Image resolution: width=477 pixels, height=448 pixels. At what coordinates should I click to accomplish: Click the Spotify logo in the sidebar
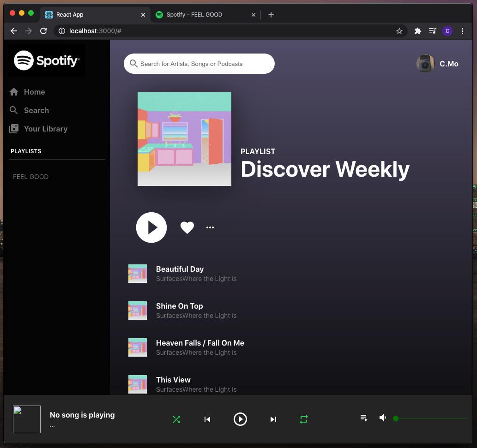pyautogui.click(x=47, y=60)
